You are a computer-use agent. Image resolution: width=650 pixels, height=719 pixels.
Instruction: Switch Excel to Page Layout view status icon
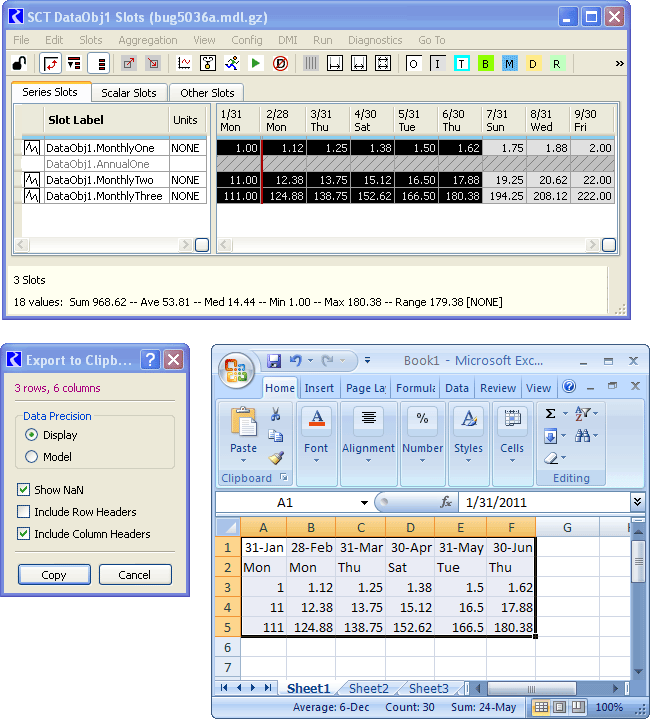pyautogui.click(x=560, y=707)
